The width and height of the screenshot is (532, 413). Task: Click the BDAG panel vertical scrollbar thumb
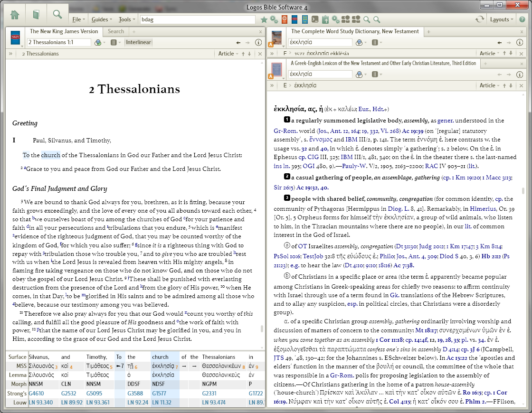(523, 190)
